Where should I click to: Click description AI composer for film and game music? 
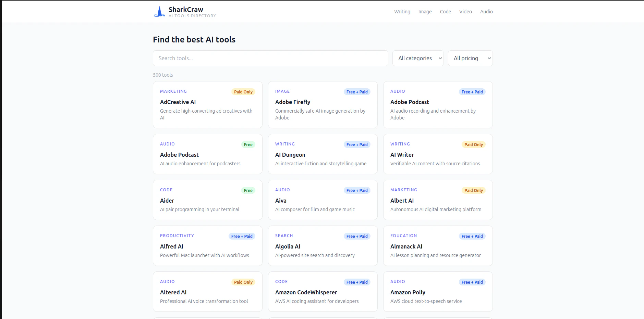tap(315, 209)
